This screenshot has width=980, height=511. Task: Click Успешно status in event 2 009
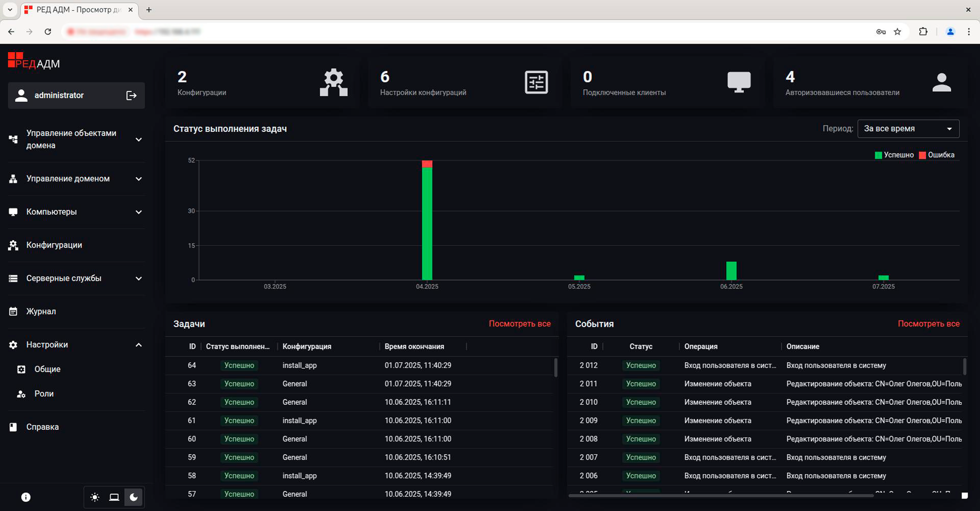click(x=641, y=421)
